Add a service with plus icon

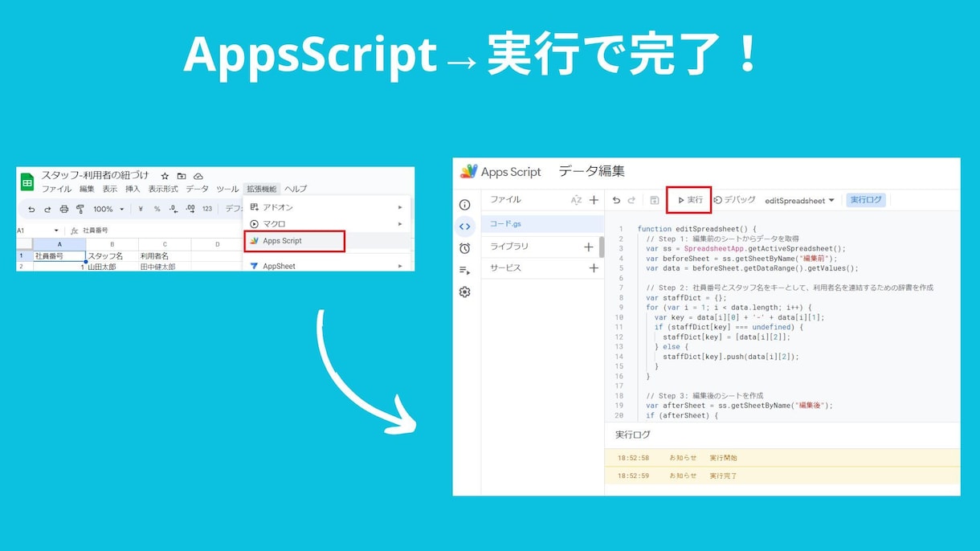tap(594, 268)
